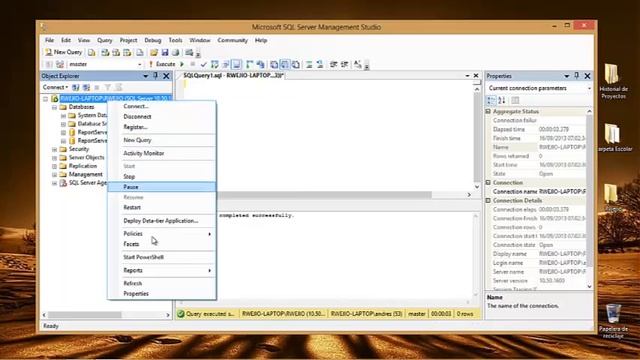Image resolution: width=640 pixels, height=360 pixels.
Task: Expand the Security folder node
Action: pyautogui.click(x=54, y=149)
